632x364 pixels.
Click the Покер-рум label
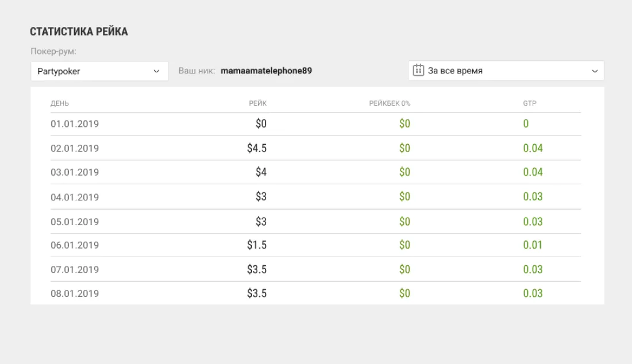[x=53, y=51]
